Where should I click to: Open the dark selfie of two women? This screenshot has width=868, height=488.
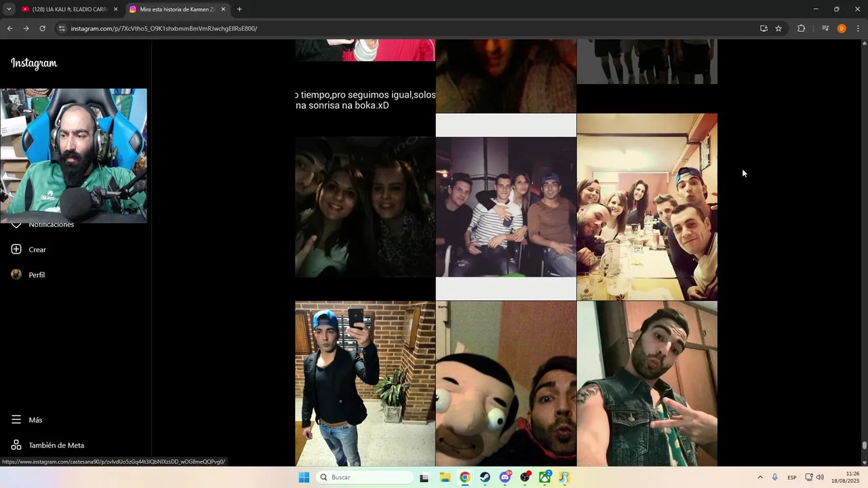pos(365,207)
